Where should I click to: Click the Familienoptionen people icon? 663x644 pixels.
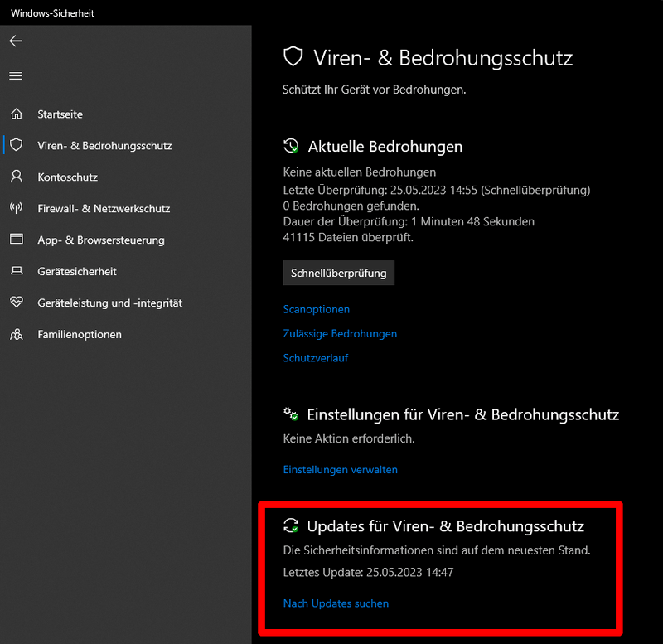pos(17,334)
